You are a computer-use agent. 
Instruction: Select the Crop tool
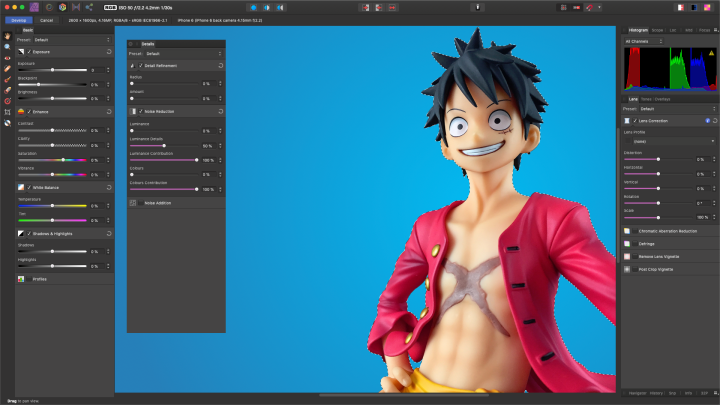(7, 112)
